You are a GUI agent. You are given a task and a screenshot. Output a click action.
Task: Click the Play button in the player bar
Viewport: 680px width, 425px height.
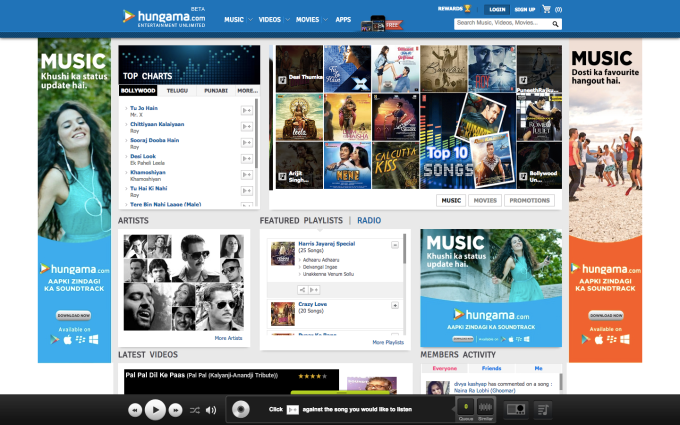click(x=155, y=409)
